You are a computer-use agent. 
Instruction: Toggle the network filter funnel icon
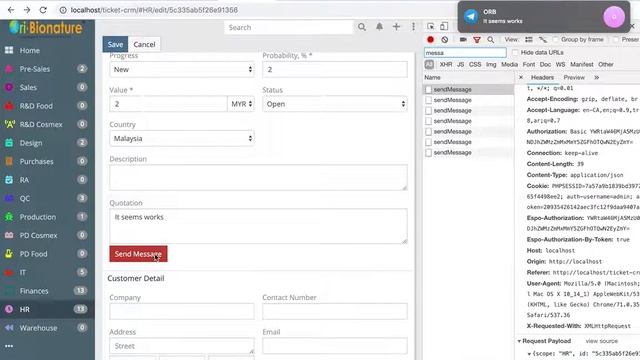click(x=477, y=40)
